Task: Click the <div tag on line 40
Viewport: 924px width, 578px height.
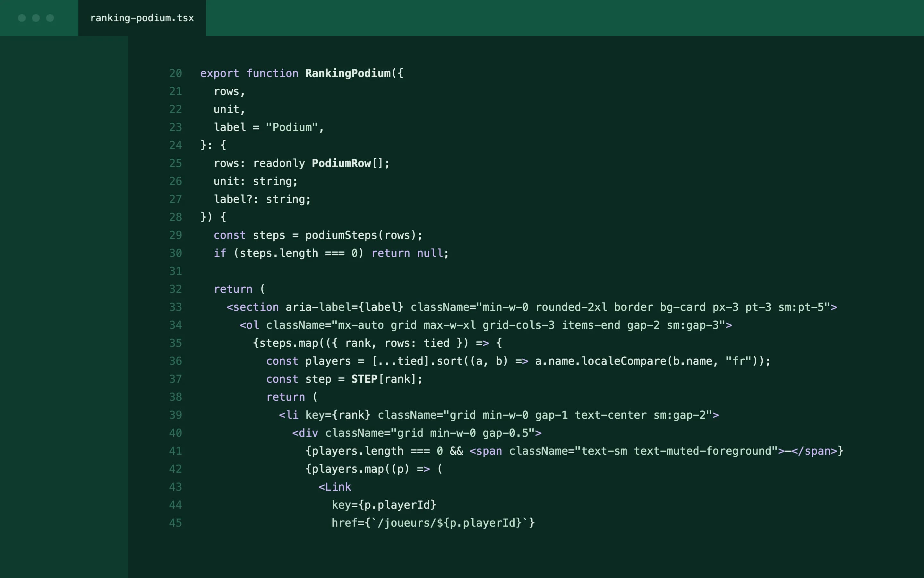Action: point(305,433)
